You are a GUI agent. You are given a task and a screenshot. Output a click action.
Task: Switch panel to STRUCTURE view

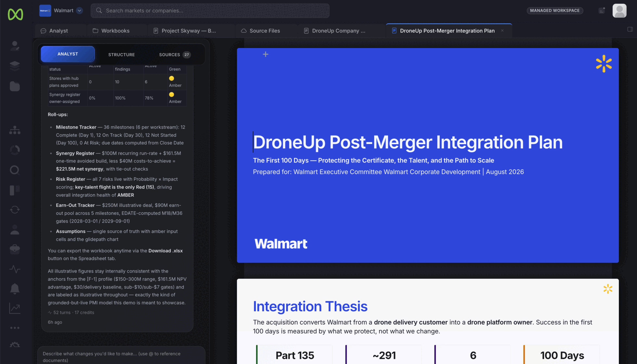click(121, 55)
